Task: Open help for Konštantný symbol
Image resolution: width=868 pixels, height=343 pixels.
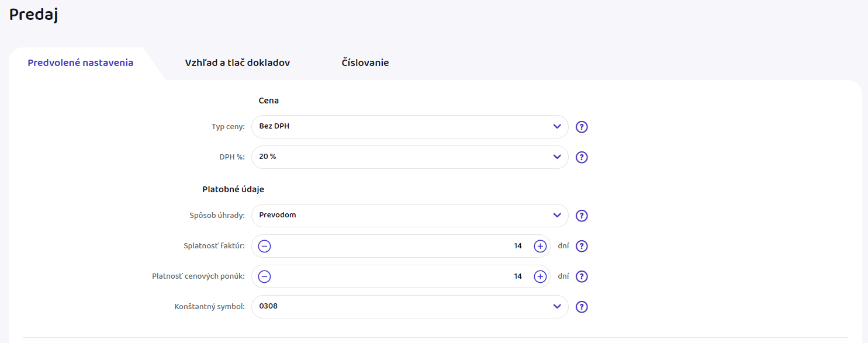Action: 581,307
